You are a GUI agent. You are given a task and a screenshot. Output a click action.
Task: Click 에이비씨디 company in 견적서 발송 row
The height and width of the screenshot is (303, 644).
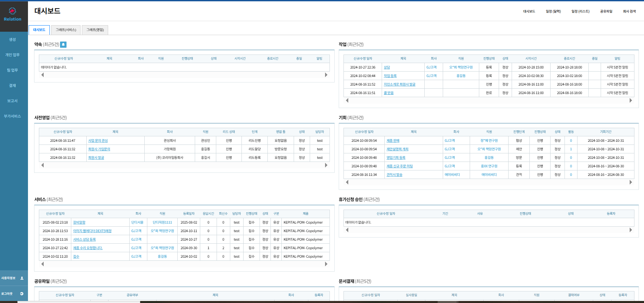click(452, 175)
